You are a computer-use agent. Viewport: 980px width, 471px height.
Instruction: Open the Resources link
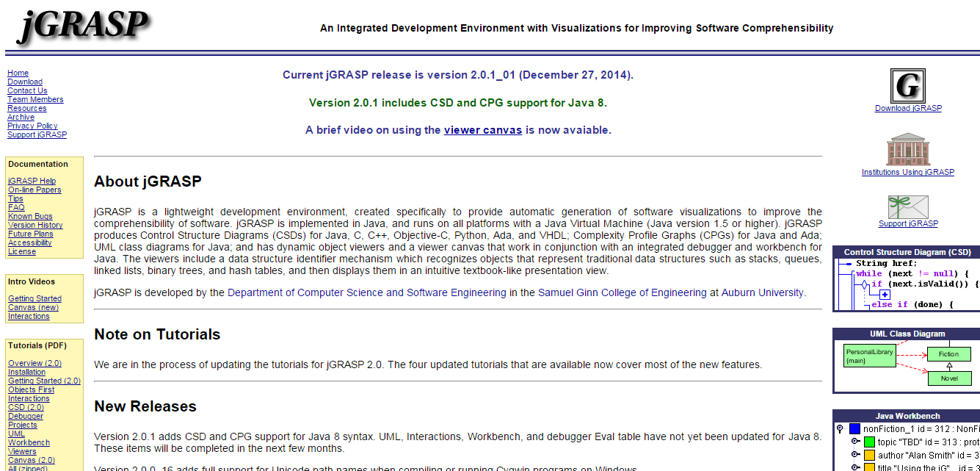coord(27,109)
